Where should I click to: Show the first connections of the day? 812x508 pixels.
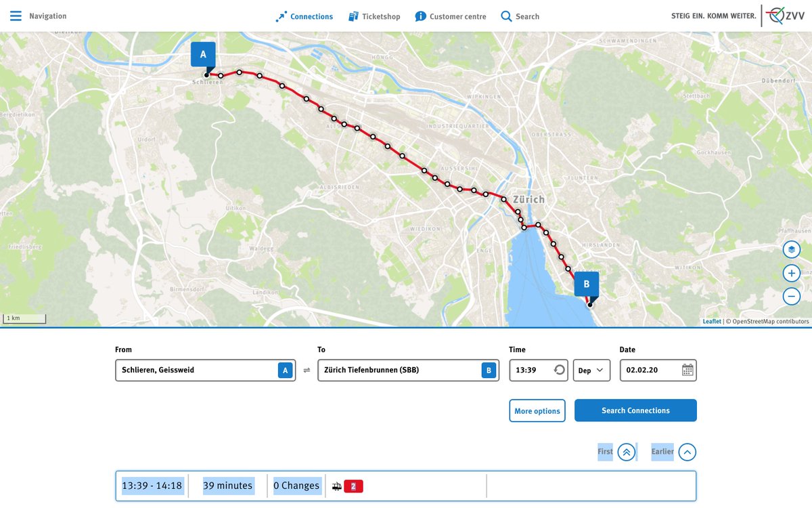point(626,452)
